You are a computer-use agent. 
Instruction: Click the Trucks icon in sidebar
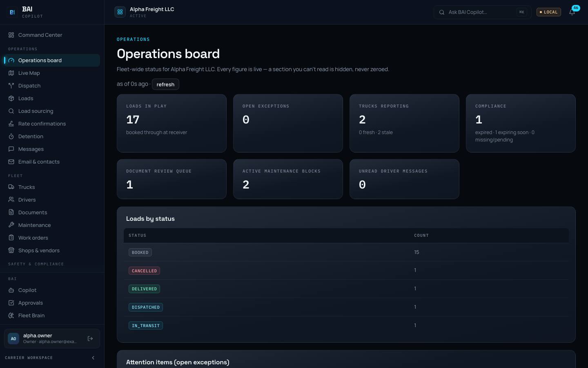click(x=11, y=187)
